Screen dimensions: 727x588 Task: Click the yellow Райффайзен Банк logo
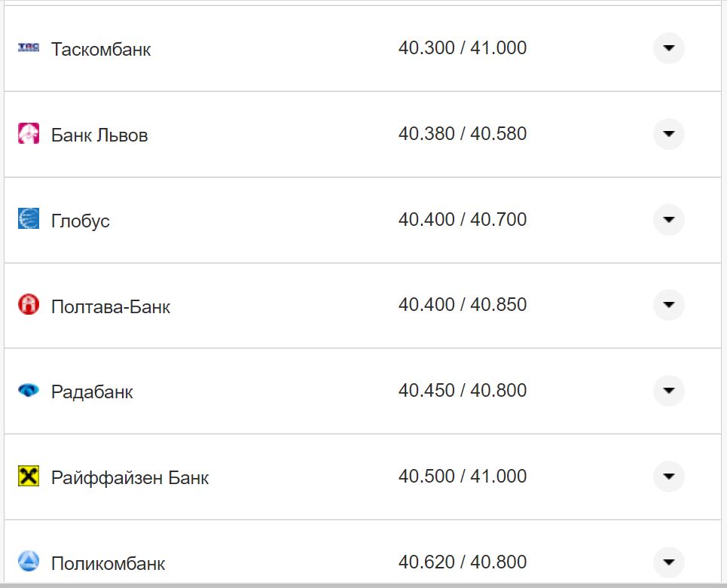click(29, 477)
